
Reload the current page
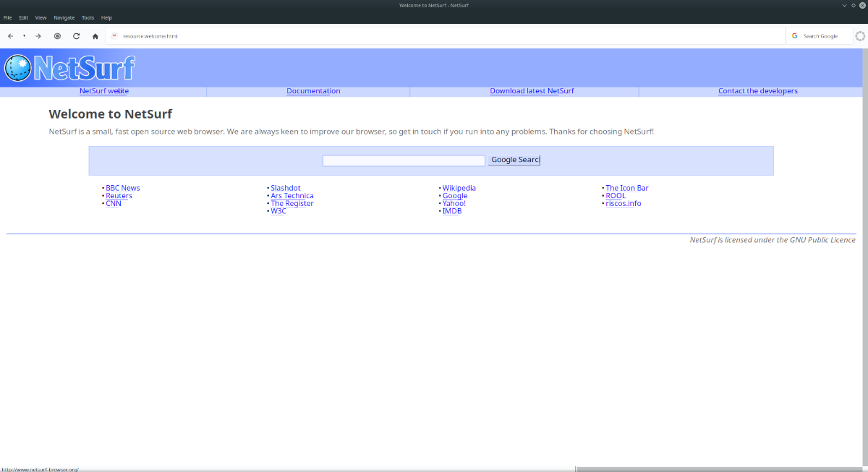click(x=76, y=35)
